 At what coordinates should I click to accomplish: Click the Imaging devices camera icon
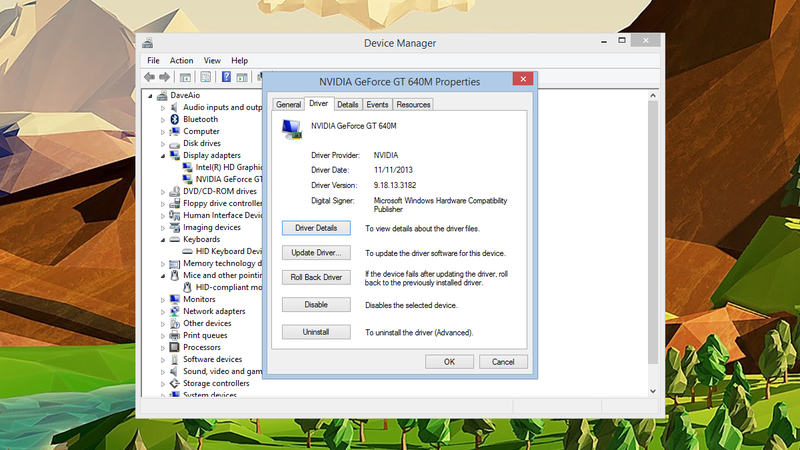(174, 228)
